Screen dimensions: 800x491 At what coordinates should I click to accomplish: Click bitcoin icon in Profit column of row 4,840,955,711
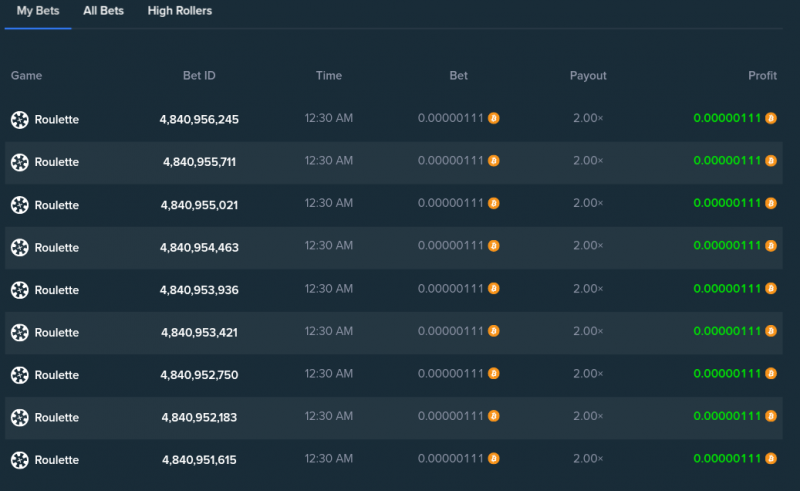coord(771,161)
